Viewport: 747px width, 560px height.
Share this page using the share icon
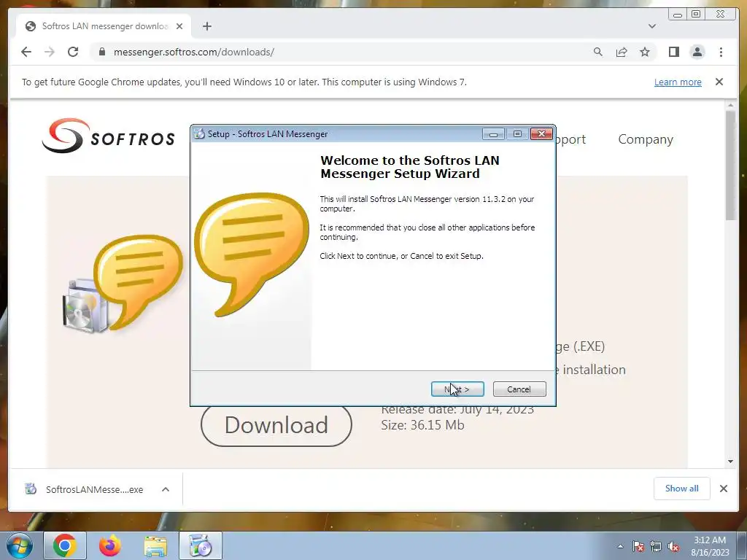[622, 52]
